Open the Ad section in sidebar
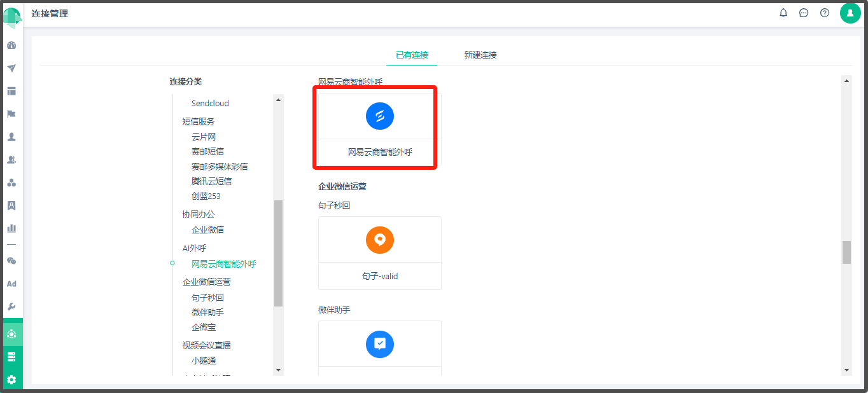The height and width of the screenshot is (393, 868). pyautogui.click(x=11, y=284)
